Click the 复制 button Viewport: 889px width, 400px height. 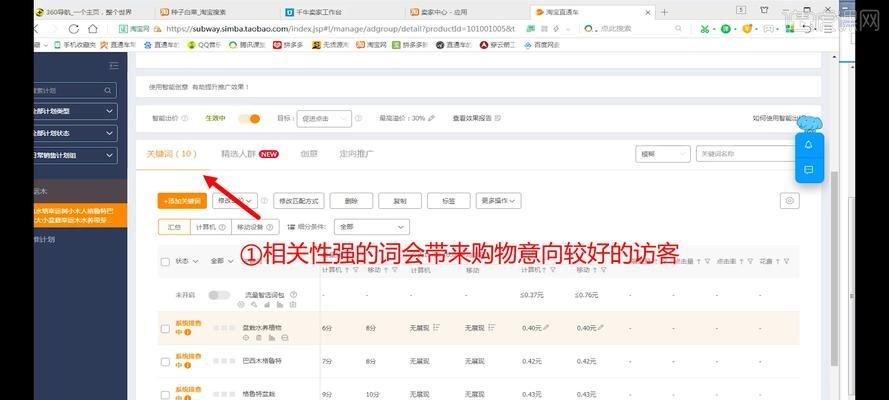tap(400, 201)
